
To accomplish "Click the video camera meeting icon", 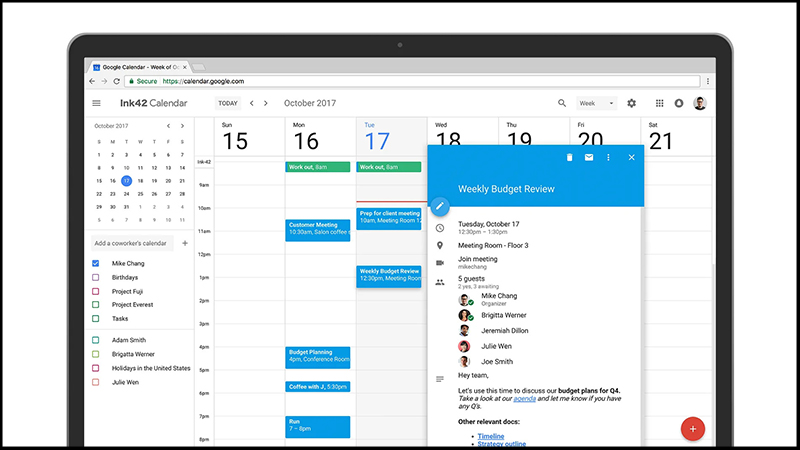I will pos(440,263).
